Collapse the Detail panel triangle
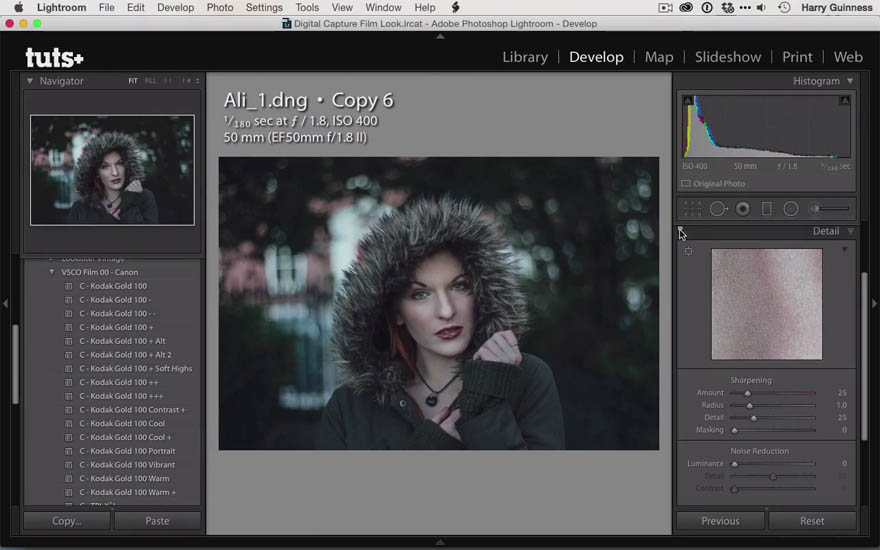 [851, 231]
